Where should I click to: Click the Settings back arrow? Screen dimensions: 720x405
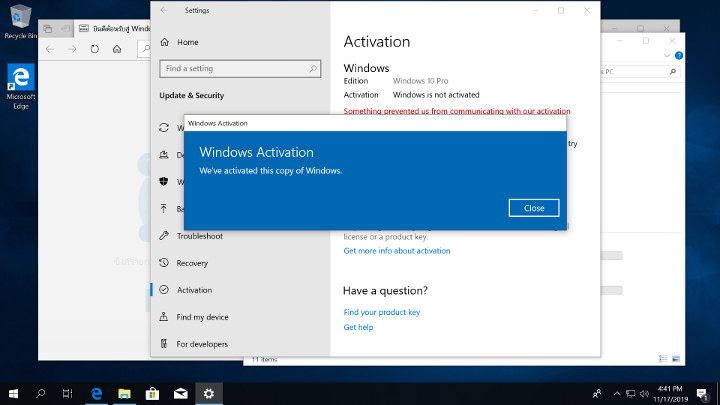click(x=164, y=10)
